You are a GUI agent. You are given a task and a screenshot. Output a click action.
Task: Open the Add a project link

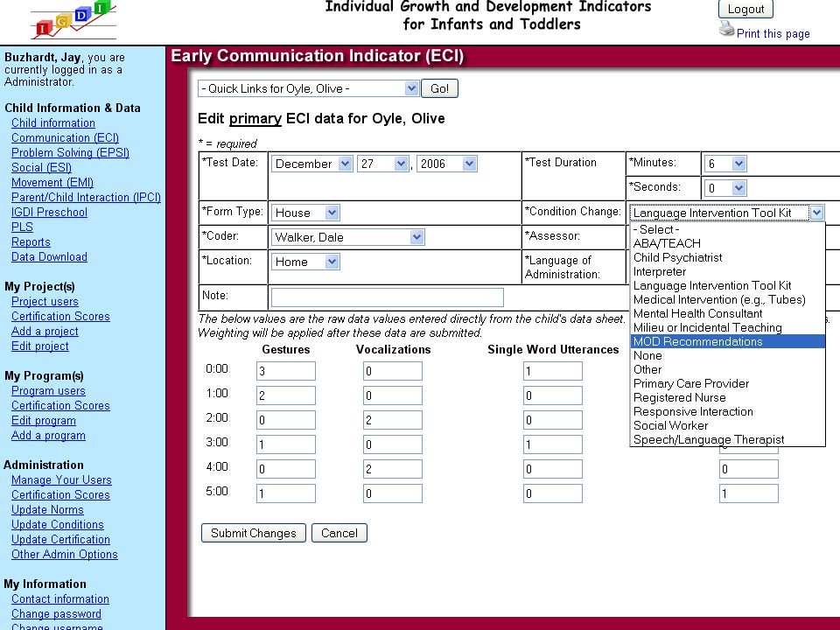pyautogui.click(x=45, y=331)
